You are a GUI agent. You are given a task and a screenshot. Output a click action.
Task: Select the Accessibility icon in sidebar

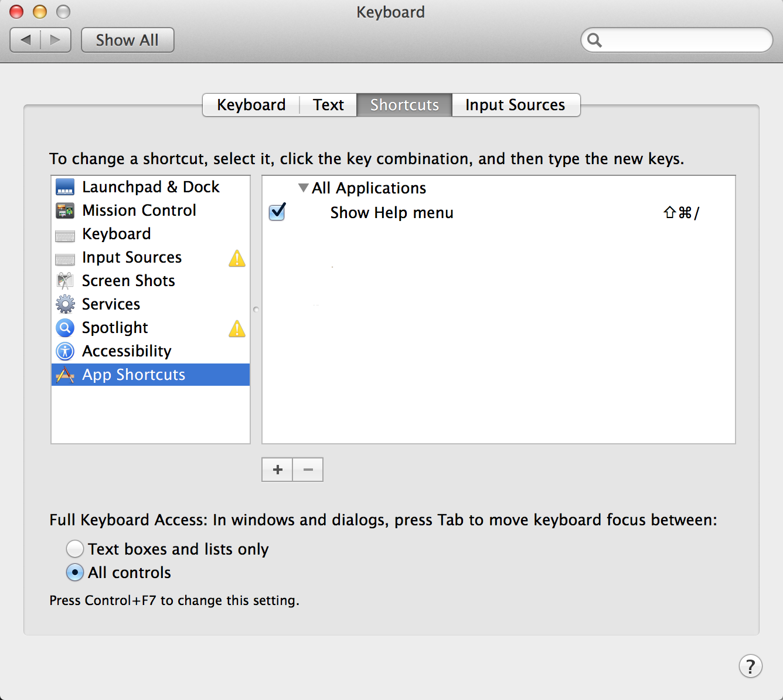pyautogui.click(x=65, y=351)
